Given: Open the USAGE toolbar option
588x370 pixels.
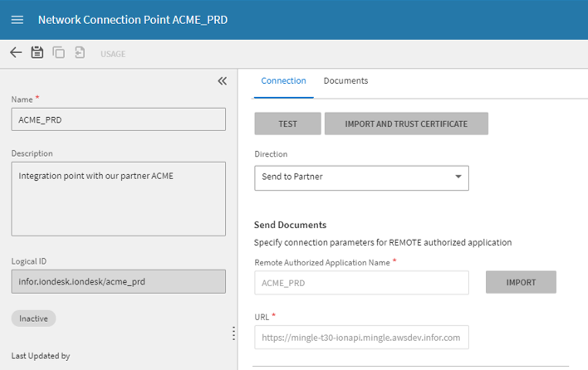Looking at the screenshot, I should pyautogui.click(x=113, y=54).
